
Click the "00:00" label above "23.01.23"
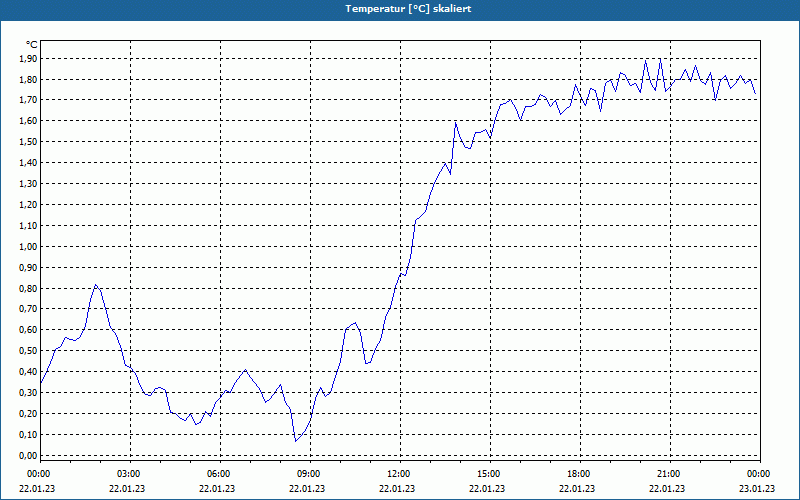coord(760,474)
